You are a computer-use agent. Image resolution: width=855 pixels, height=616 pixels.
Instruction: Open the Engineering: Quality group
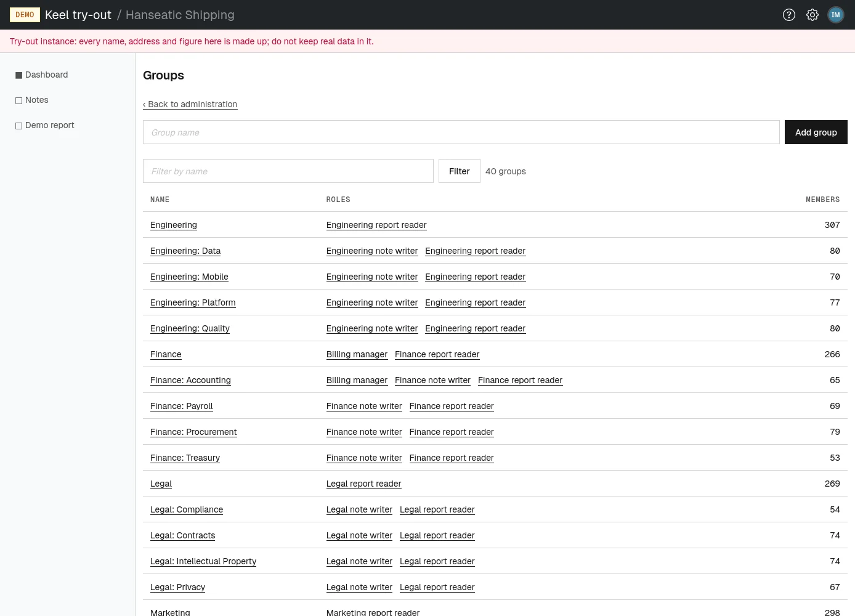coord(190,328)
